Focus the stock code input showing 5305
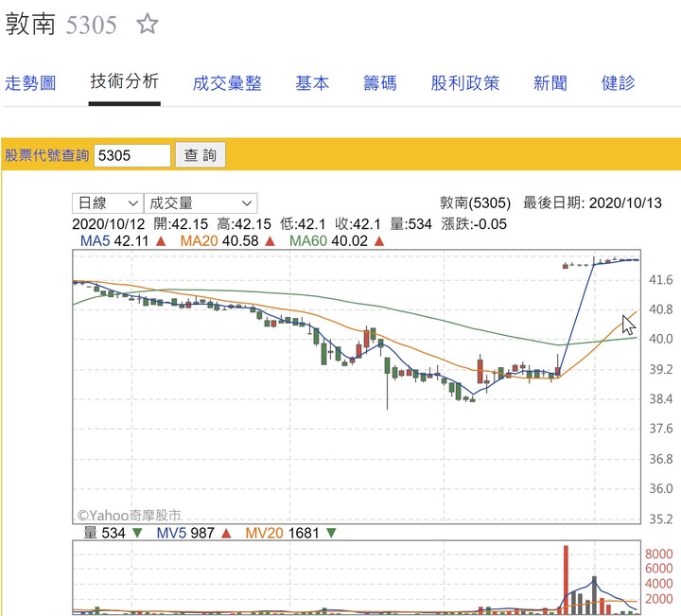 tap(132, 155)
